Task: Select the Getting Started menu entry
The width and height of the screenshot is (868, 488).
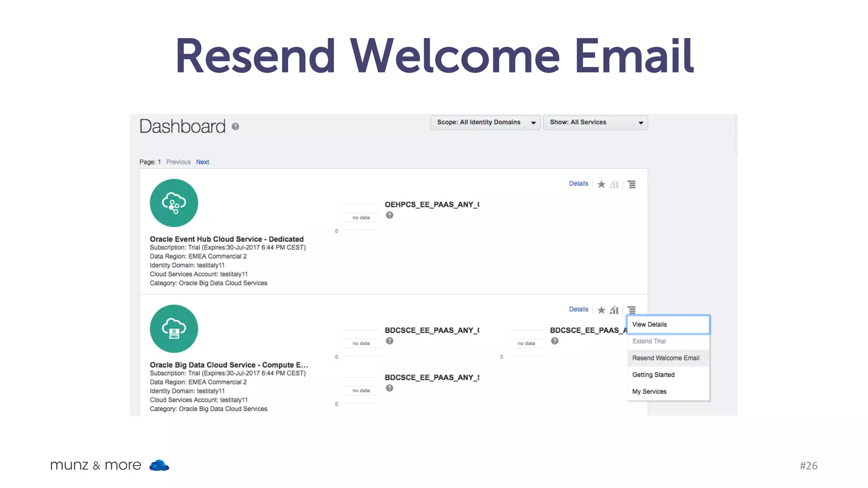Action: tap(653, 375)
